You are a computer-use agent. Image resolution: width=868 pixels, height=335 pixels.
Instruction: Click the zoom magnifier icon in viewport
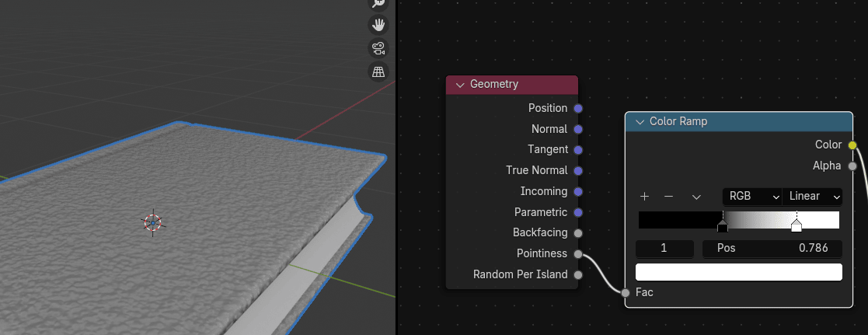click(x=378, y=3)
